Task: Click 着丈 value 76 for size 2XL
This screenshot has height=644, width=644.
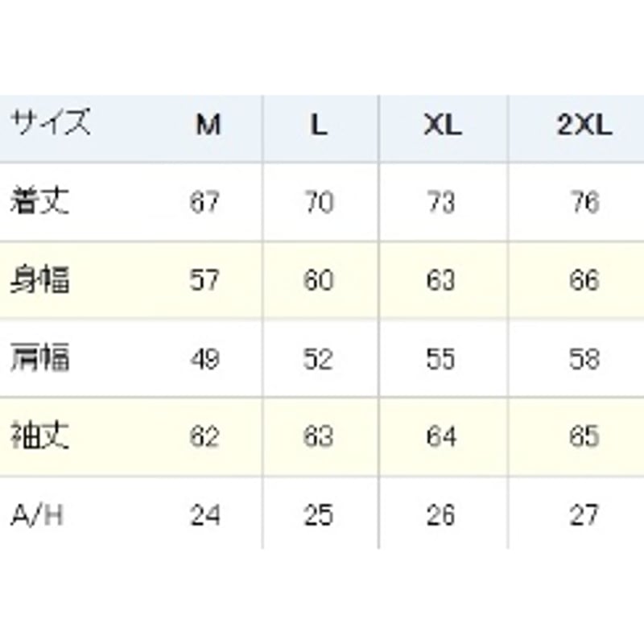Action: 584,201
